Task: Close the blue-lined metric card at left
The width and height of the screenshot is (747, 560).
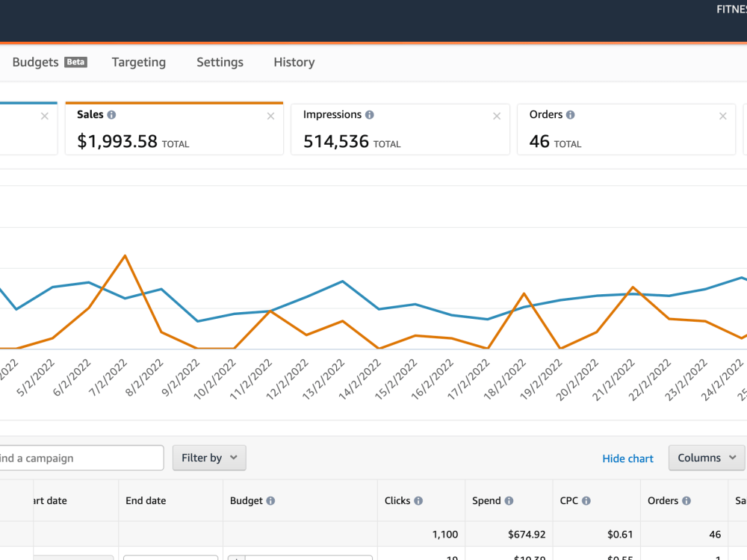Action: pyautogui.click(x=45, y=116)
